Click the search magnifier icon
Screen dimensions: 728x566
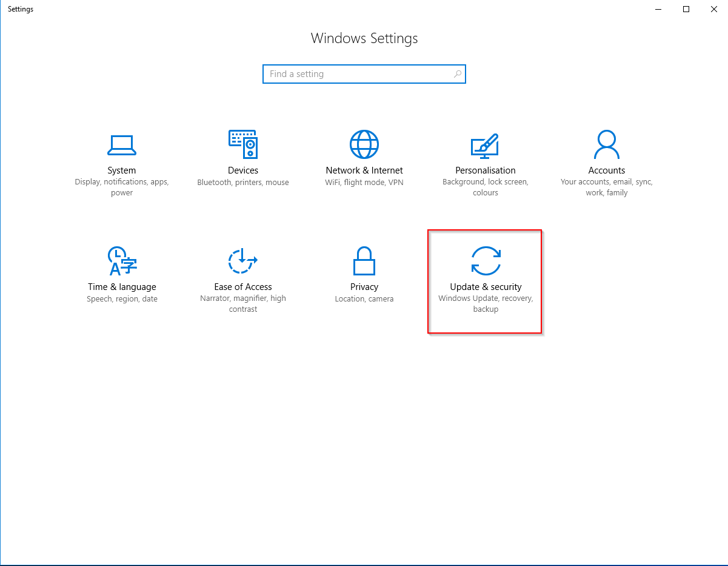(x=458, y=74)
